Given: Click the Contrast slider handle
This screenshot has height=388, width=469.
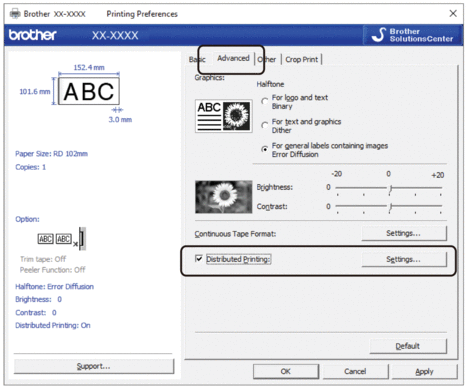Looking at the screenshot, I should click(390, 207).
